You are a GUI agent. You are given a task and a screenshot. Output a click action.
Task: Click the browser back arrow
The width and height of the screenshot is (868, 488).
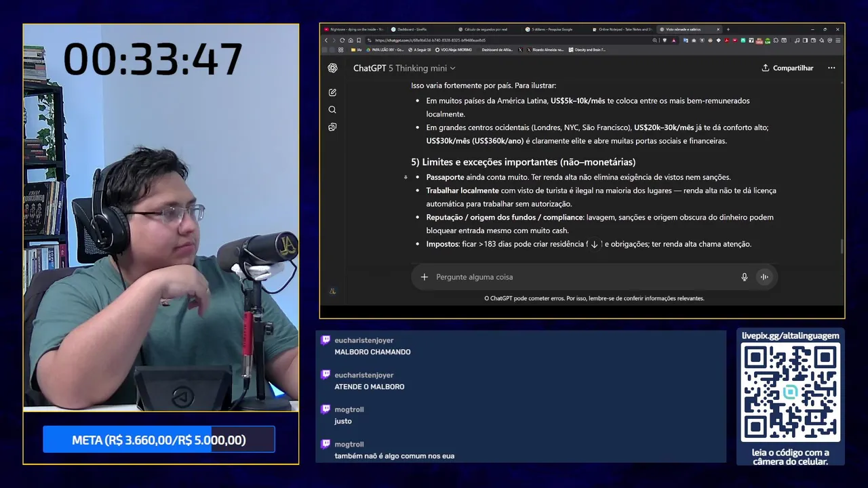326,40
